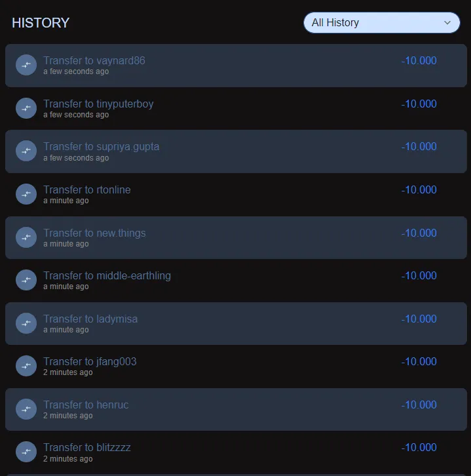471x476 pixels.
Task: Open the Transfer to vaynard86 link
Action: tap(94, 60)
